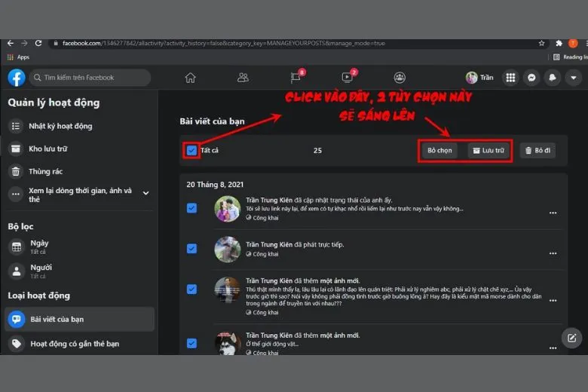Click the '20 Tháng 8, 2021' date heading
588x392 pixels.
[215, 185]
